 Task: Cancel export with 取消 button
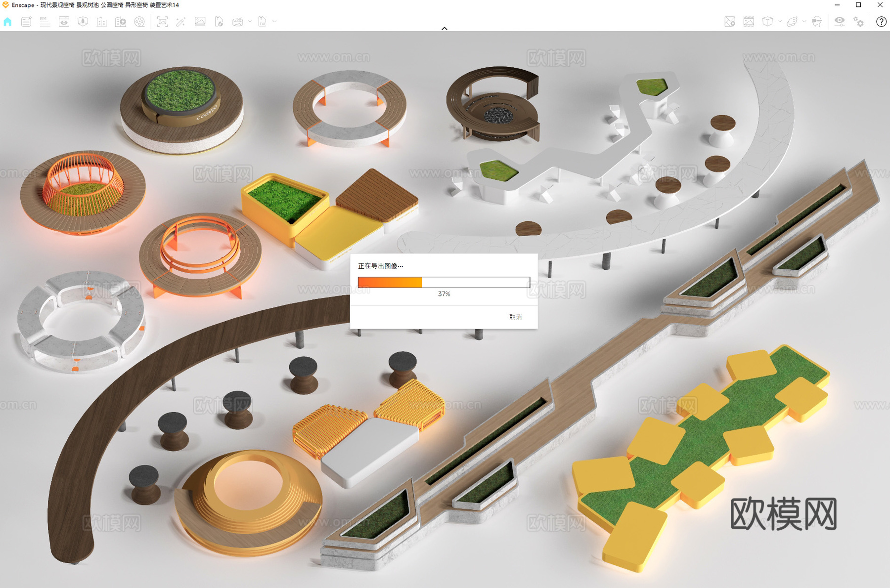[x=515, y=317]
